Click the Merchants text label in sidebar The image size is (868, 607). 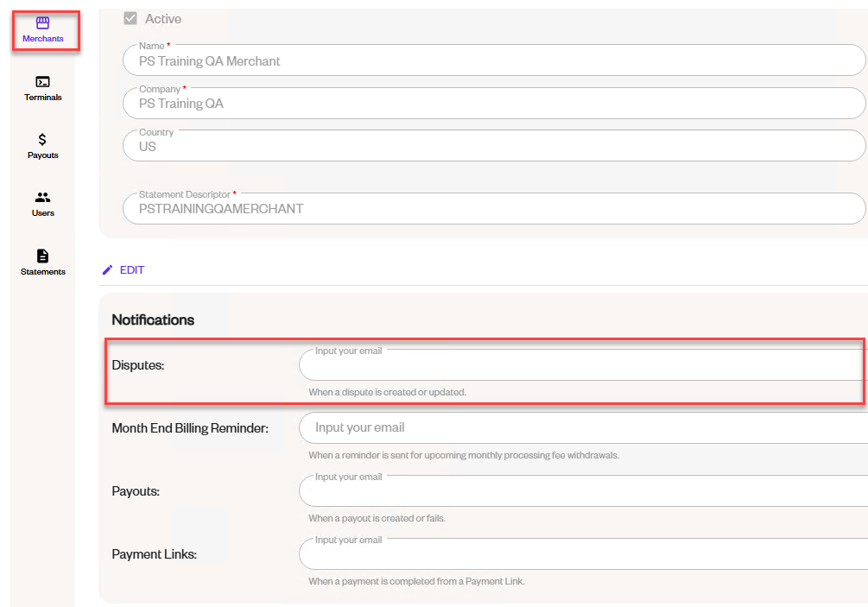[43, 39]
